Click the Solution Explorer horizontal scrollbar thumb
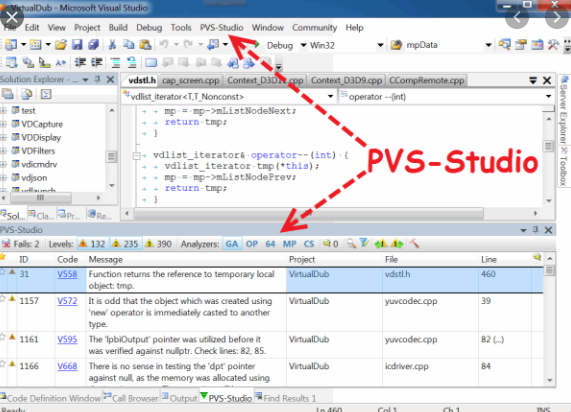This screenshot has height=412, width=571. 40,198
